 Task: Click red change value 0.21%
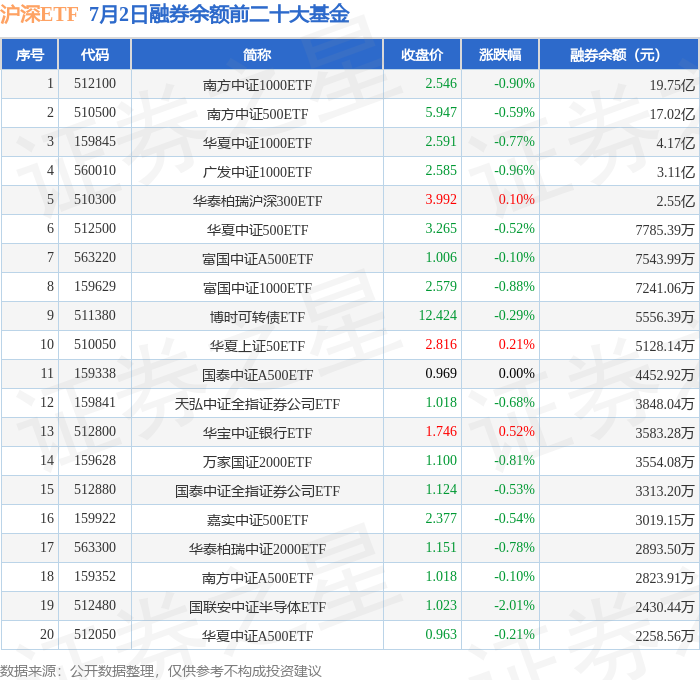(x=517, y=345)
